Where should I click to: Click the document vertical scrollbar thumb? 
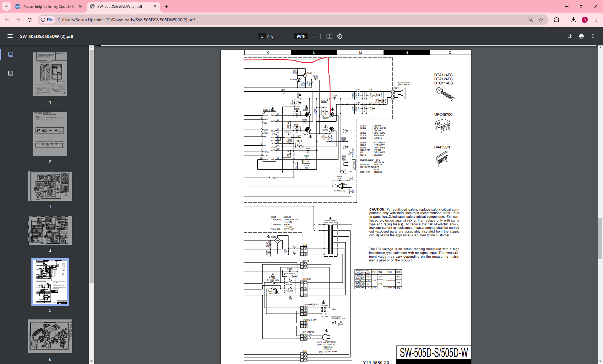tap(600, 238)
